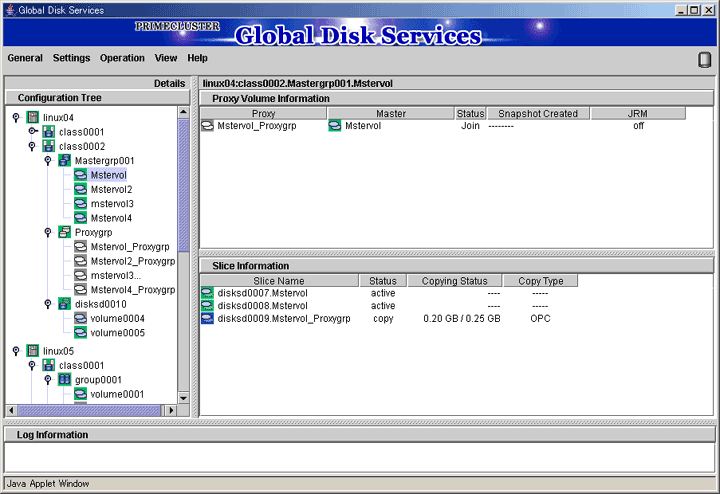
Task: Click the tree's vertical scrollbar down arrow
Action: coord(183,398)
